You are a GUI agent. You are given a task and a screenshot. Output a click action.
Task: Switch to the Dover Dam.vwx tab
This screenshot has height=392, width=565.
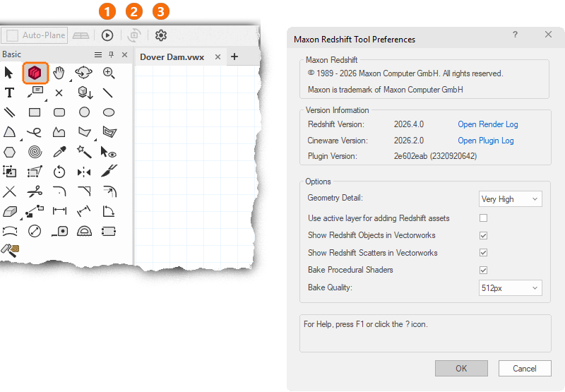[x=172, y=57]
